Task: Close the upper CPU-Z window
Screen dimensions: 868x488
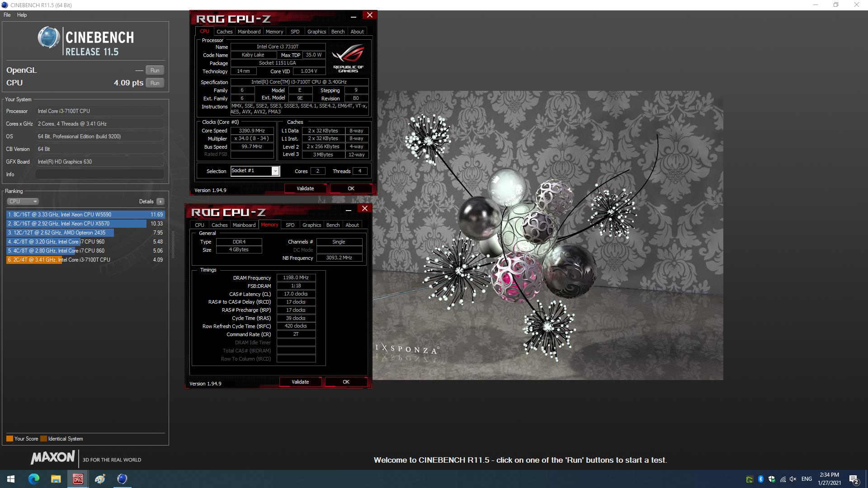Action: (370, 15)
